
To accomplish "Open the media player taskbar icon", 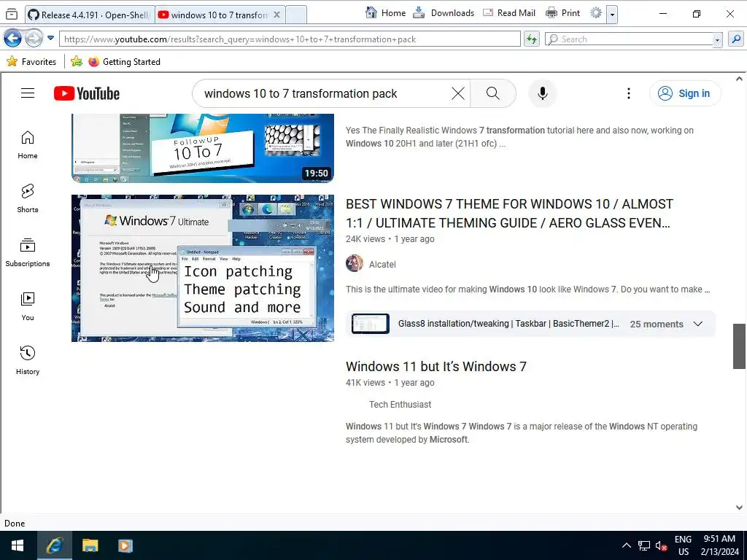I will pos(125,545).
